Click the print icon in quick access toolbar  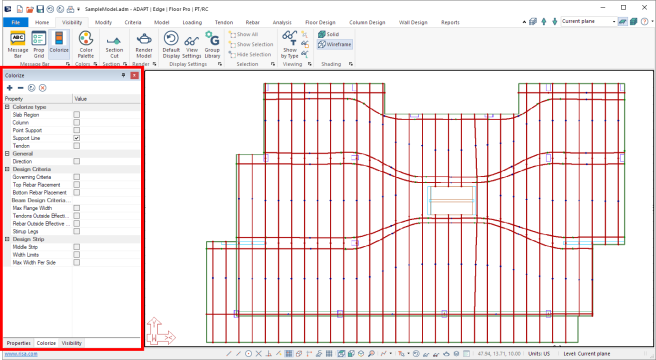pos(71,8)
